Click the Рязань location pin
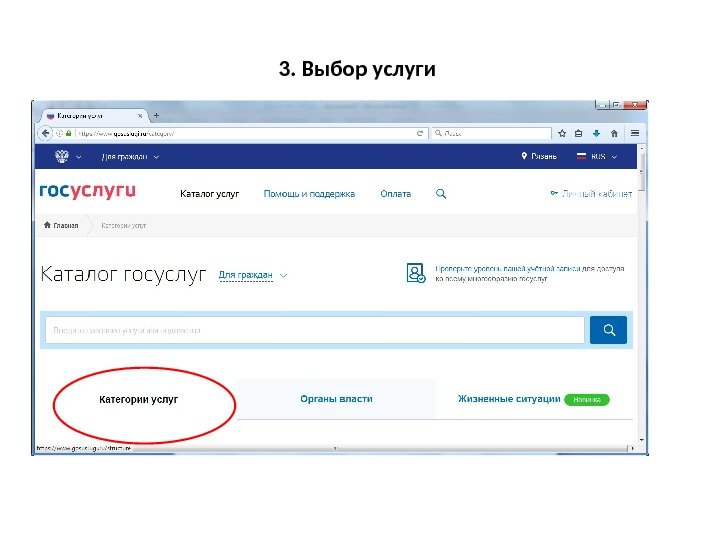The height and width of the screenshot is (540, 720). click(x=524, y=156)
